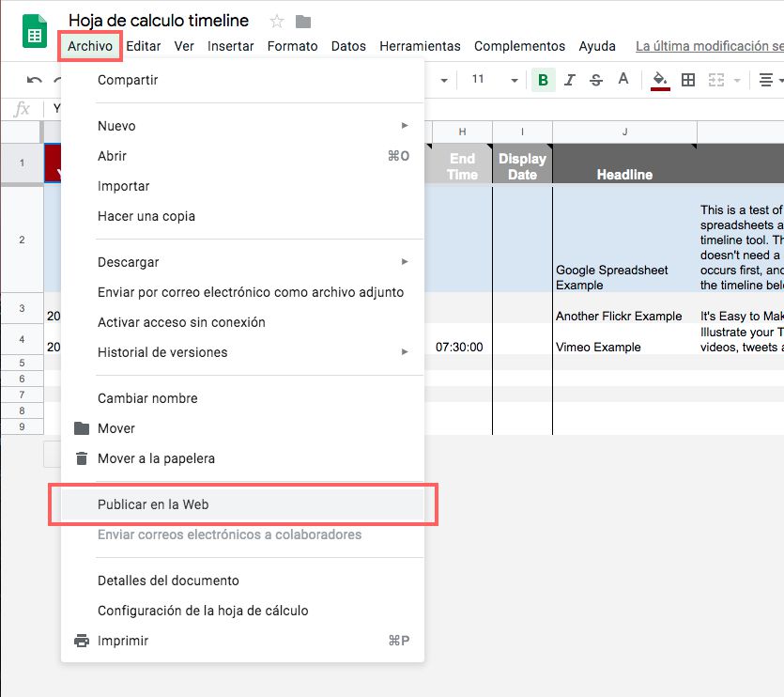This screenshot has width=784, height=697.
Task: Click the move-to-folder icon beside title
Action: (x=303, y=22)
